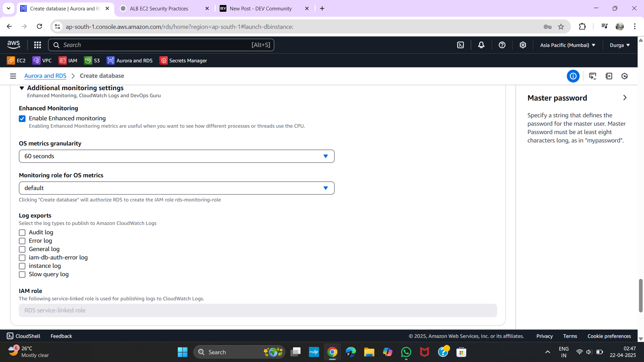Viewport: 644px width, 362px height.
Task: Click the Aurora and RDS breadcrumb link
Action: (45, 76)
